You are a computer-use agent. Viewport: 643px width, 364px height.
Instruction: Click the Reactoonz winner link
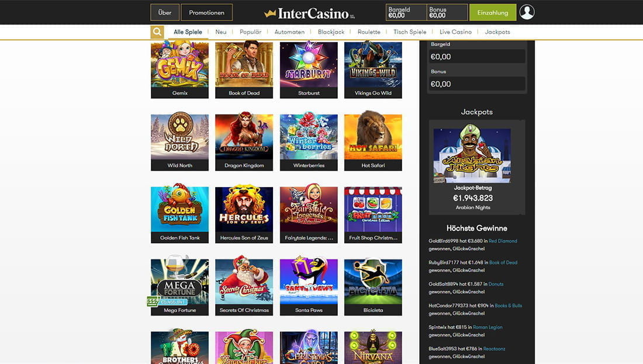(494, 349)
